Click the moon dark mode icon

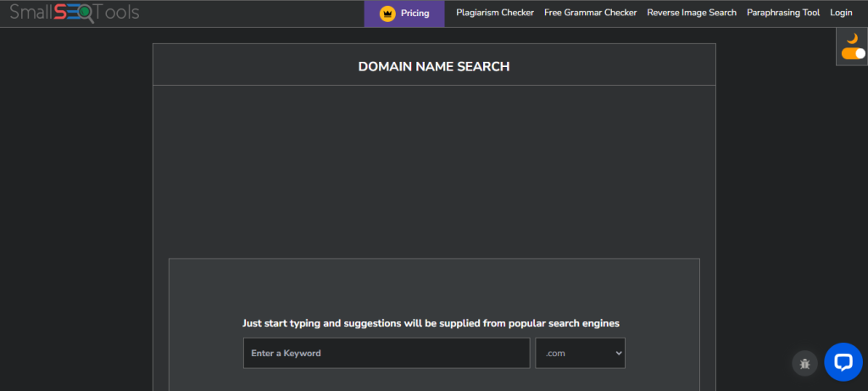[853, 38]
